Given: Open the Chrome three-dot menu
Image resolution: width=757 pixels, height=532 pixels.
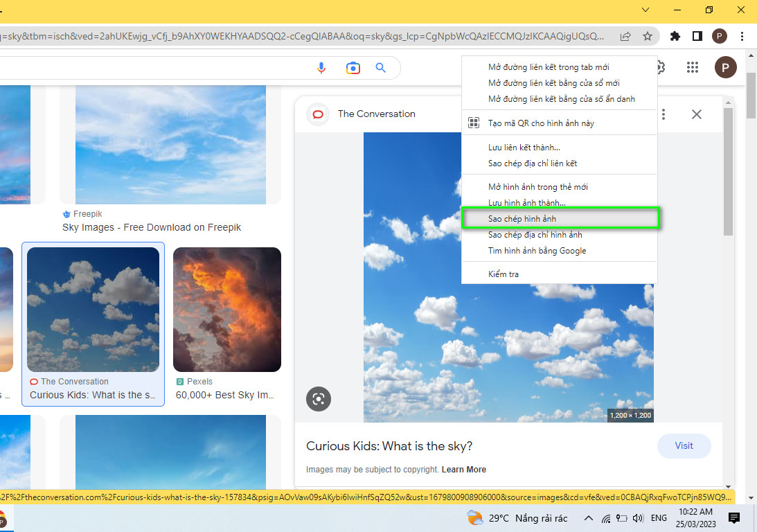Looking at the screenshot, I should click(742, 36).
